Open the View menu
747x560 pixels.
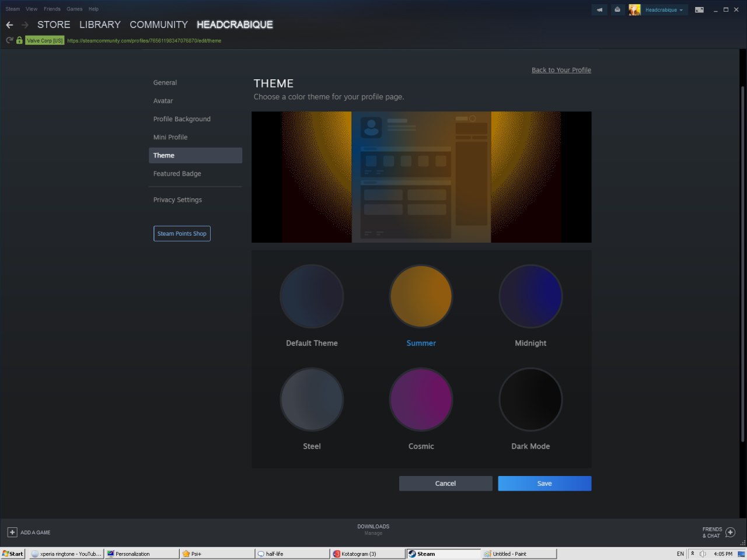pyautogui.click(x=32, y=9)
